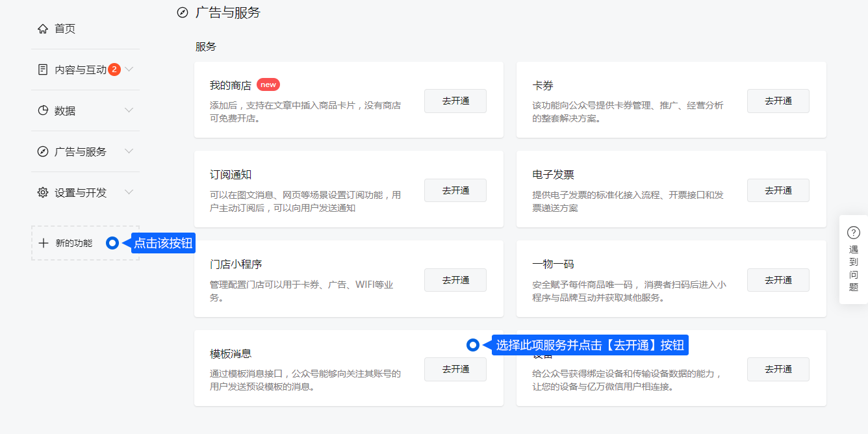Click the home icon in the sidebar

[x=43, y=29]
